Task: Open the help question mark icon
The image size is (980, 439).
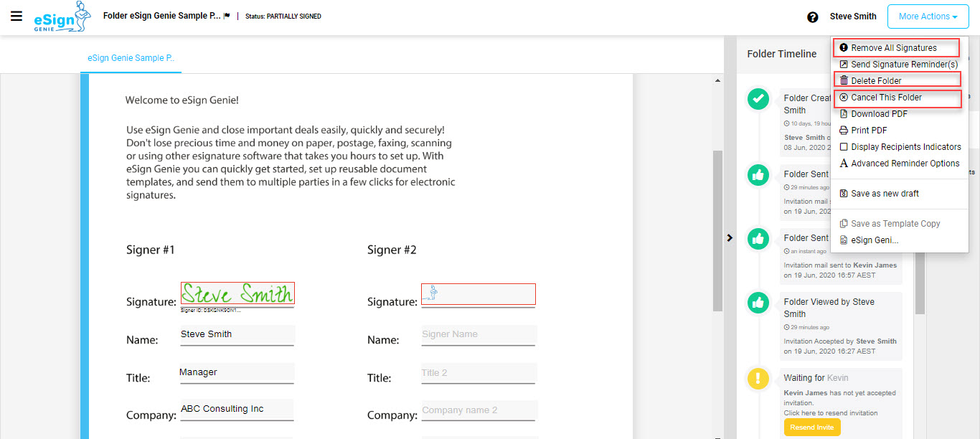Action: (813, 17)
